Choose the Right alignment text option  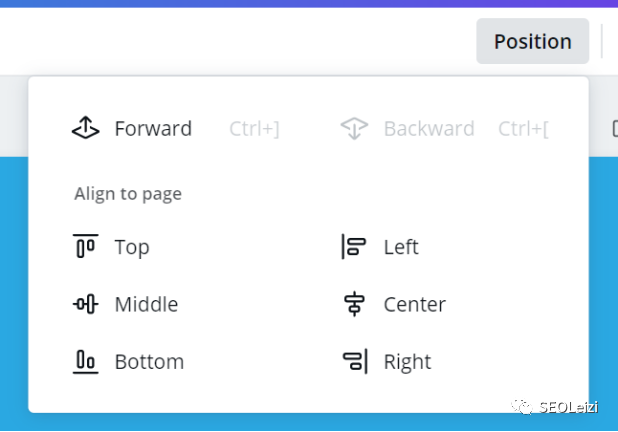(x=407, y=362)
